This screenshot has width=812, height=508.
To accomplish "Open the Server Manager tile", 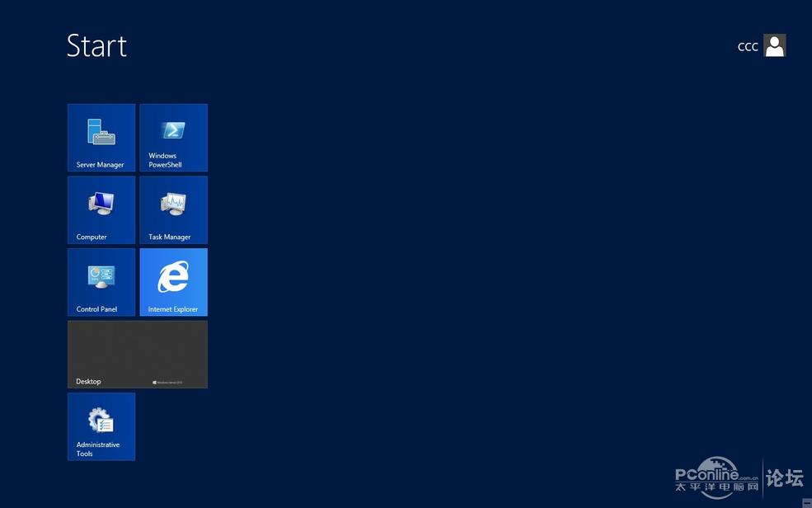I will pyautogui.click(x=101, y=138).
